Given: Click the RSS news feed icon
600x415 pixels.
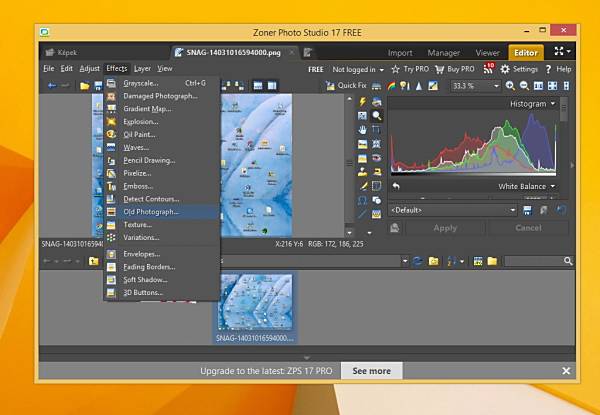Looking at the screenshot, I should click(488, 69).
